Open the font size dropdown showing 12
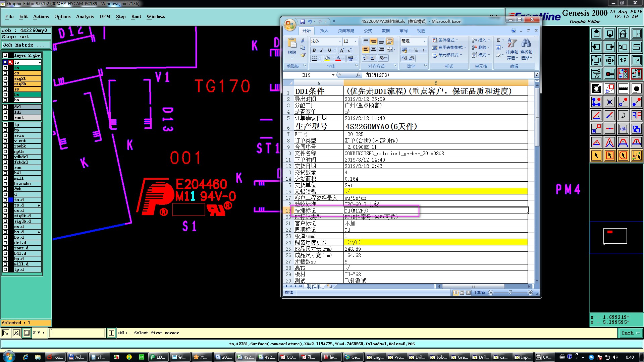The height and width of the screenshot is (362, 644). tap(356, 41)
